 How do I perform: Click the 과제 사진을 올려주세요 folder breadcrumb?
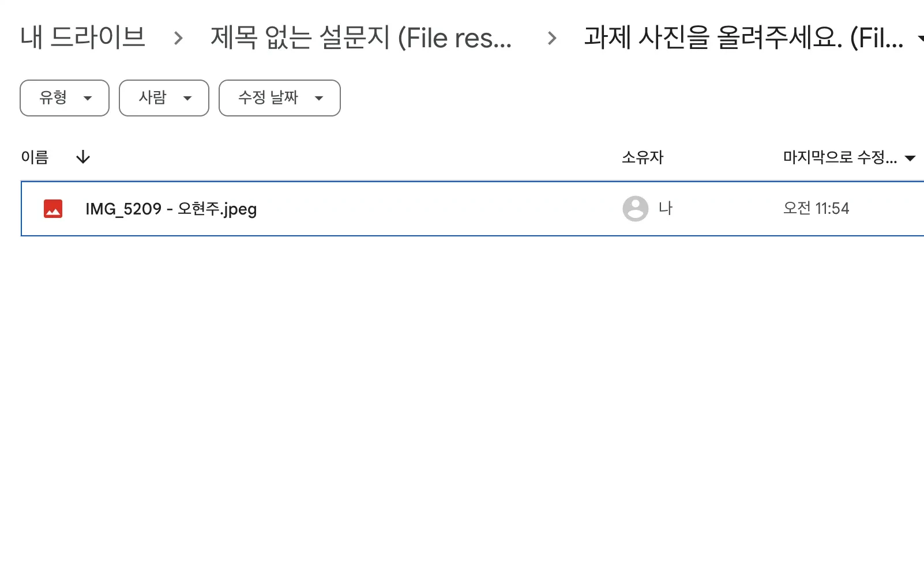click(743, 38)
